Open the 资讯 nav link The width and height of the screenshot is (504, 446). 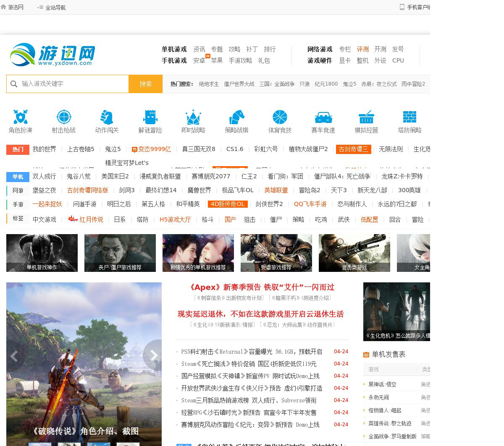(199, 49)
